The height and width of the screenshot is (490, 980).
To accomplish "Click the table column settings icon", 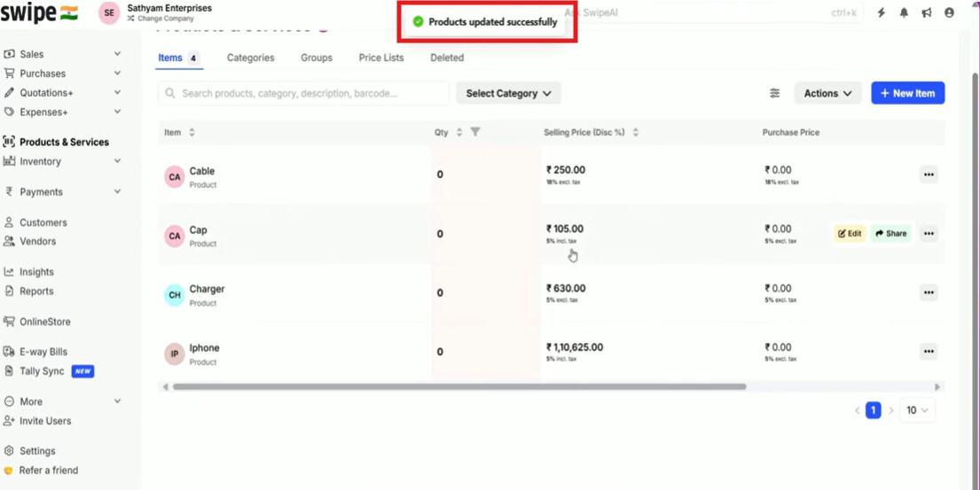I will [774, 93].
